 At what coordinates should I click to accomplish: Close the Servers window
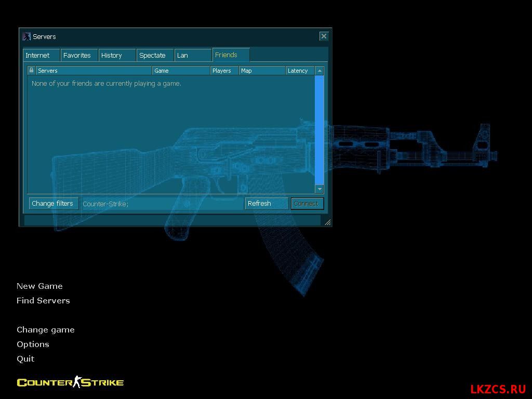324,36
